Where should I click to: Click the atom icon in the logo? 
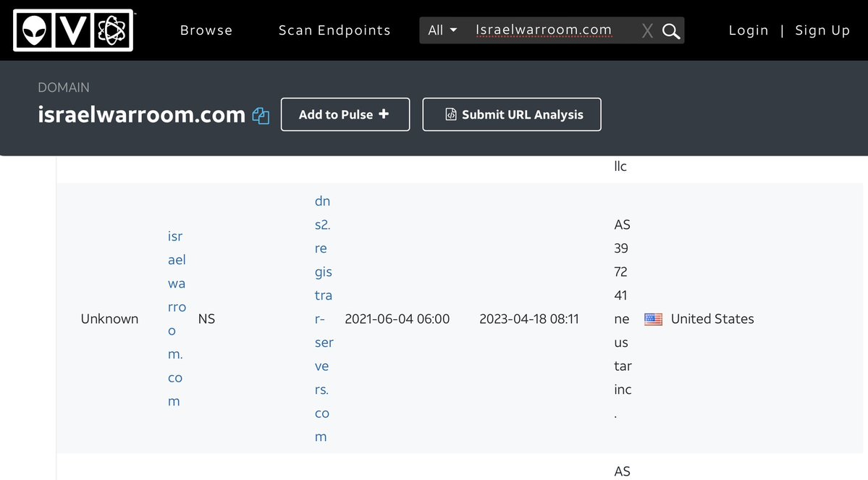(111, 30)
